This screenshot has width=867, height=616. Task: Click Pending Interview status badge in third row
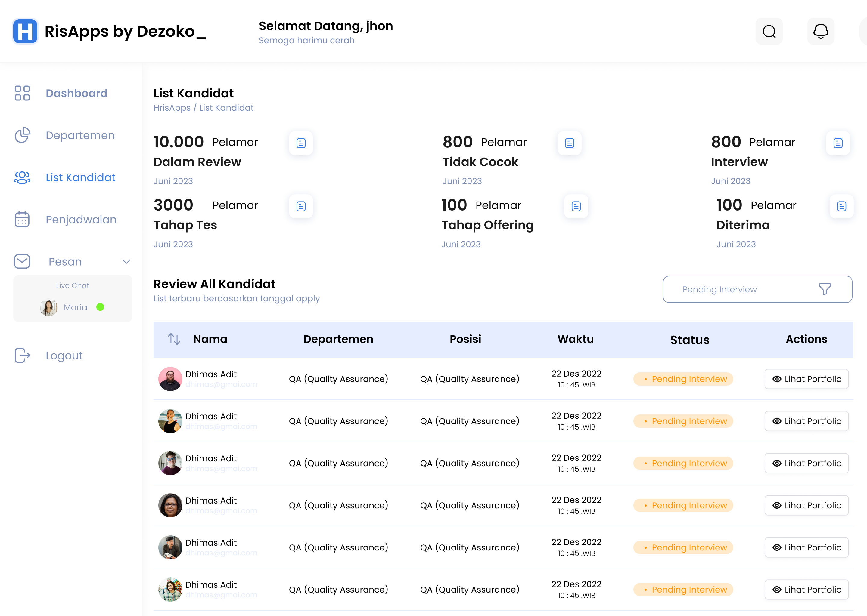point(683,463)
